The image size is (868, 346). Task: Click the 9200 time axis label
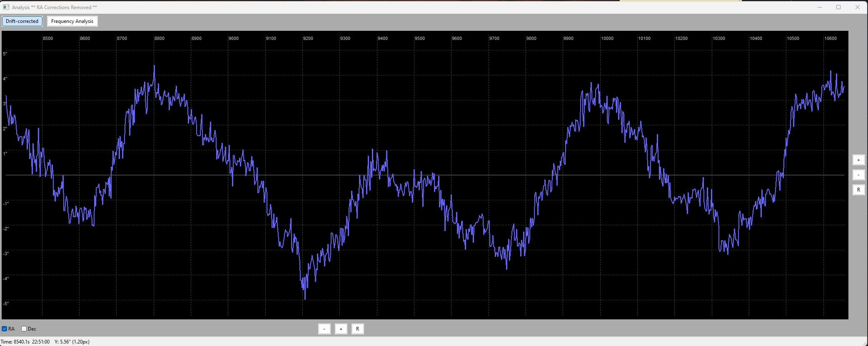pyautogui.click(x=308, y=38)
